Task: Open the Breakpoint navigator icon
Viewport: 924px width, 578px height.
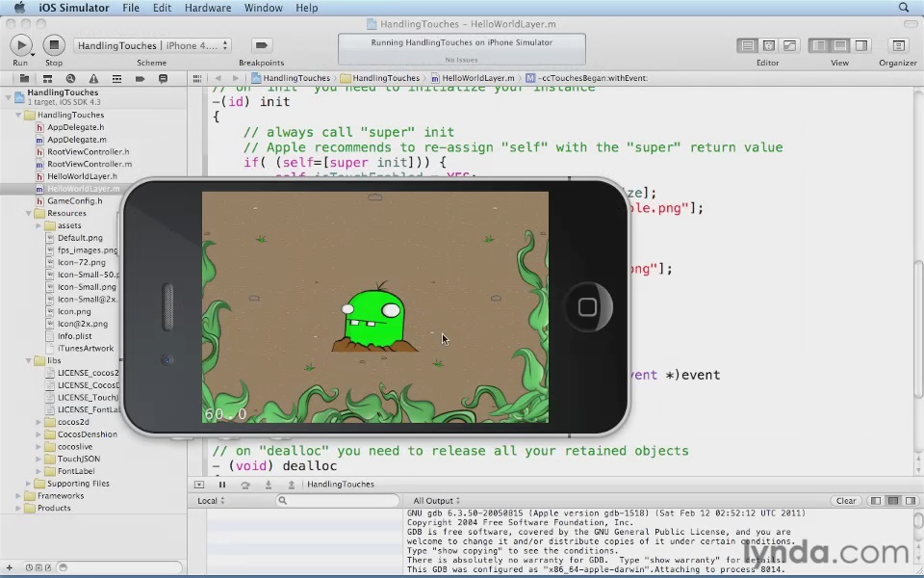Action: click(x=140, y=78)
